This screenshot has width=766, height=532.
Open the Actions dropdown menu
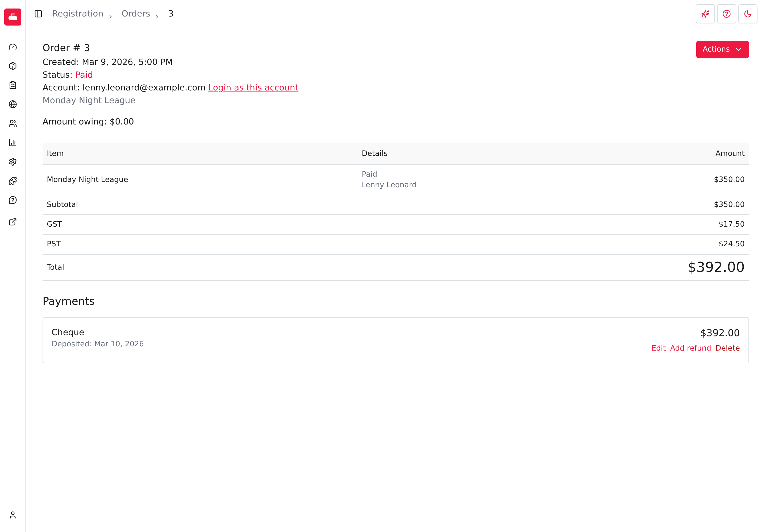pos(722,49)
